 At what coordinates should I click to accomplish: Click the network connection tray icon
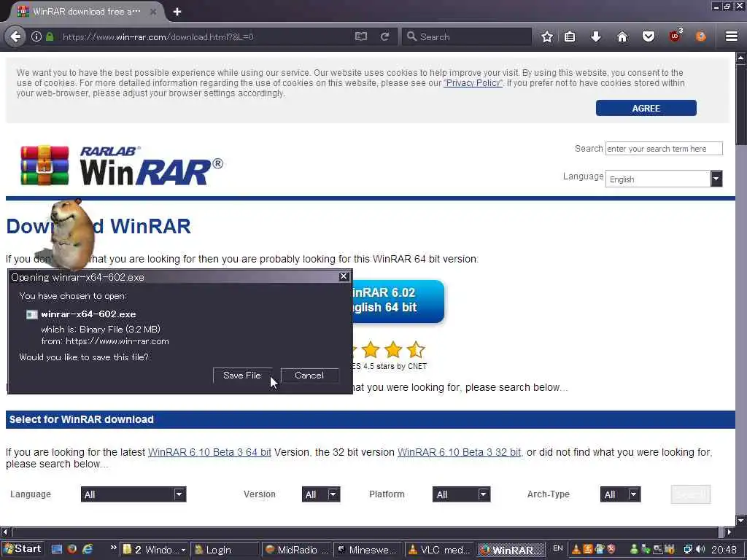688,550
